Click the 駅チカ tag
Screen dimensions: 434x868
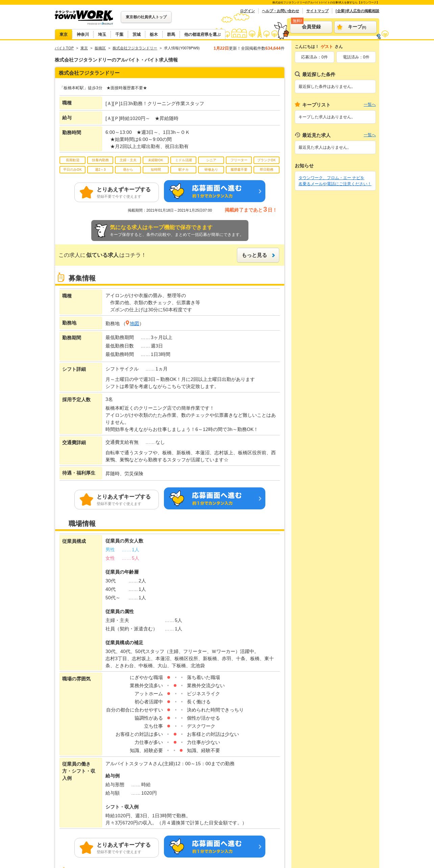pos(184,170)
